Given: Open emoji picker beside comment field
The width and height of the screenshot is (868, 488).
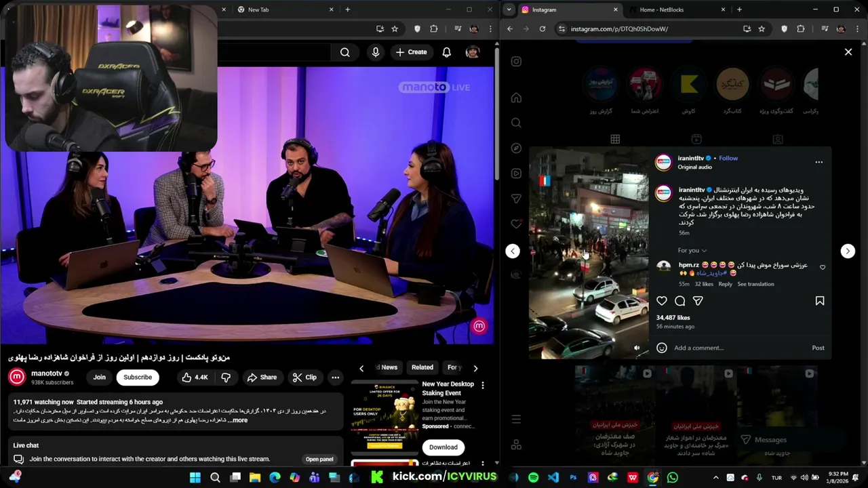Looking at the screenshot, I should pyautogui.click(x=662, y=348).
